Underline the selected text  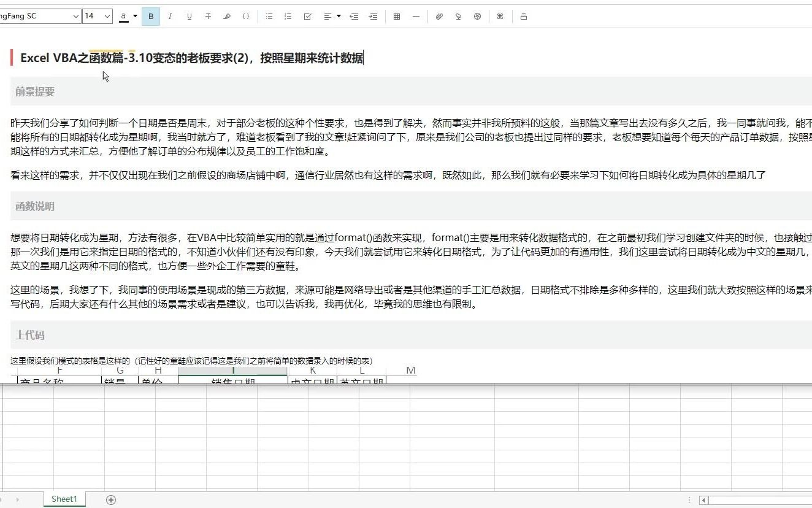pos(189,16)
